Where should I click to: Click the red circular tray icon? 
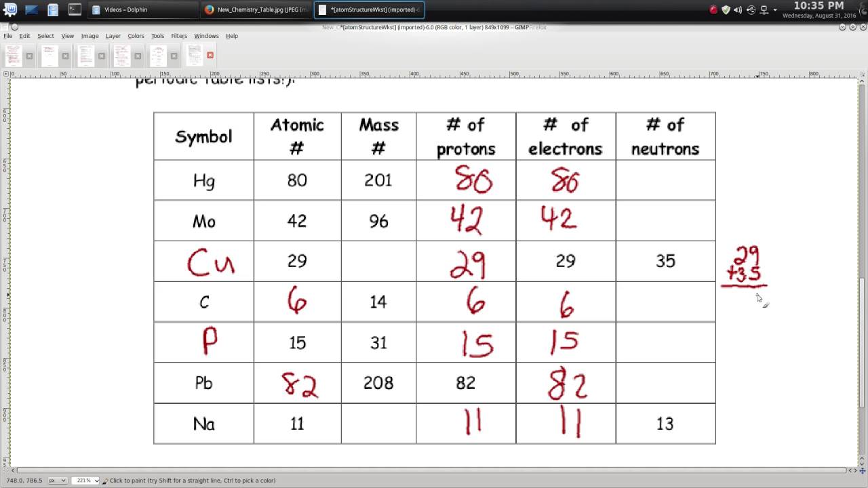pyautogui.click(x=713, y=10)
